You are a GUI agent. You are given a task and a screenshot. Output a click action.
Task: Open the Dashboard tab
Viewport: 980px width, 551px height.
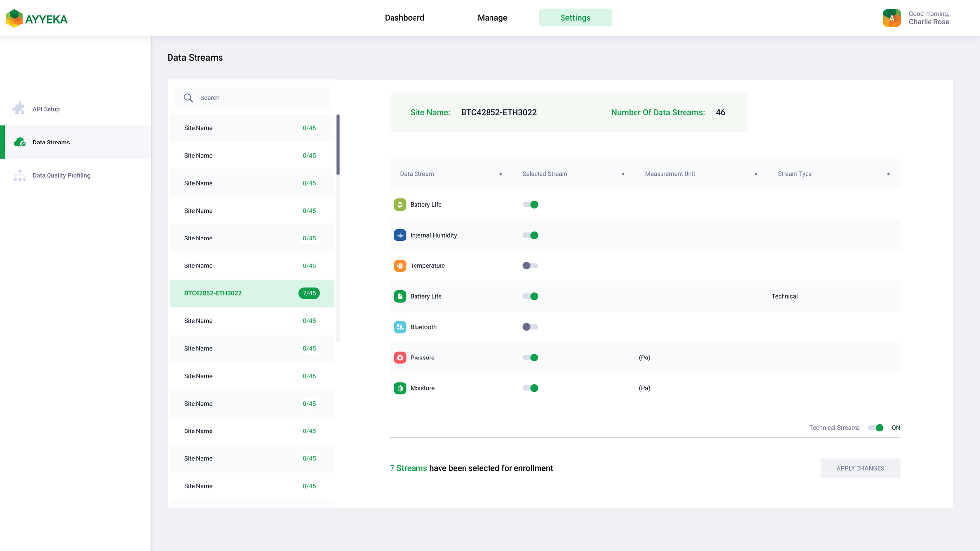click(x=404, y=18)
